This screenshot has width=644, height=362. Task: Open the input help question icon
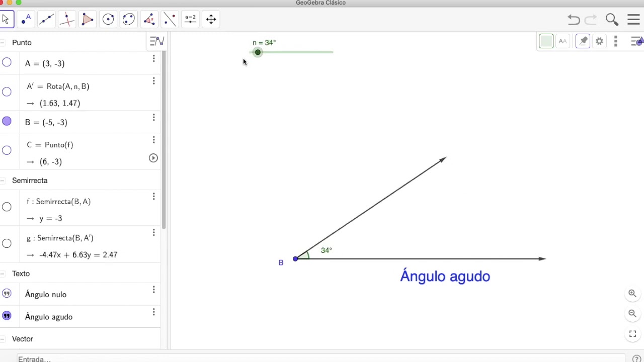(636, 359)
